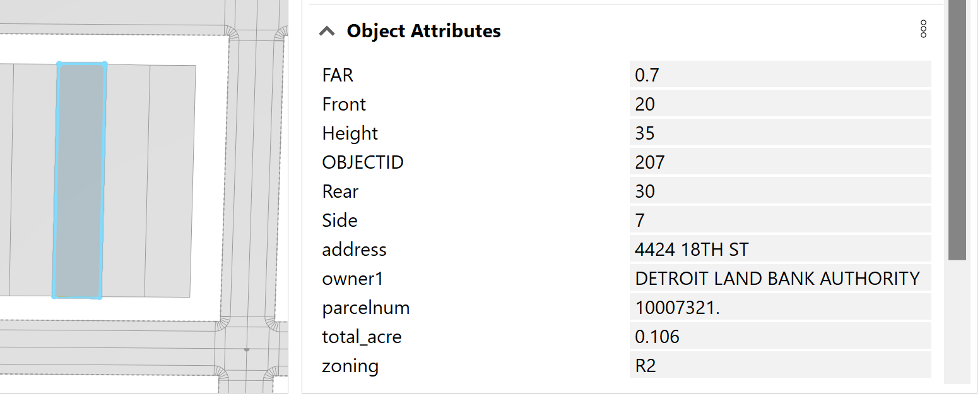Open the Object Attributes three-dot options menu
Screen dimensions: 980x398
click(923, 29)
